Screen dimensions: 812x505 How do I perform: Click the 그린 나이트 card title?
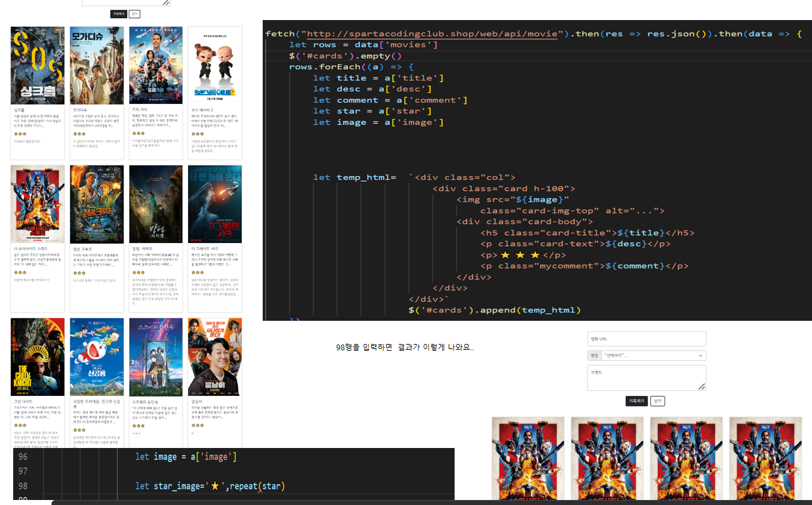23,400
